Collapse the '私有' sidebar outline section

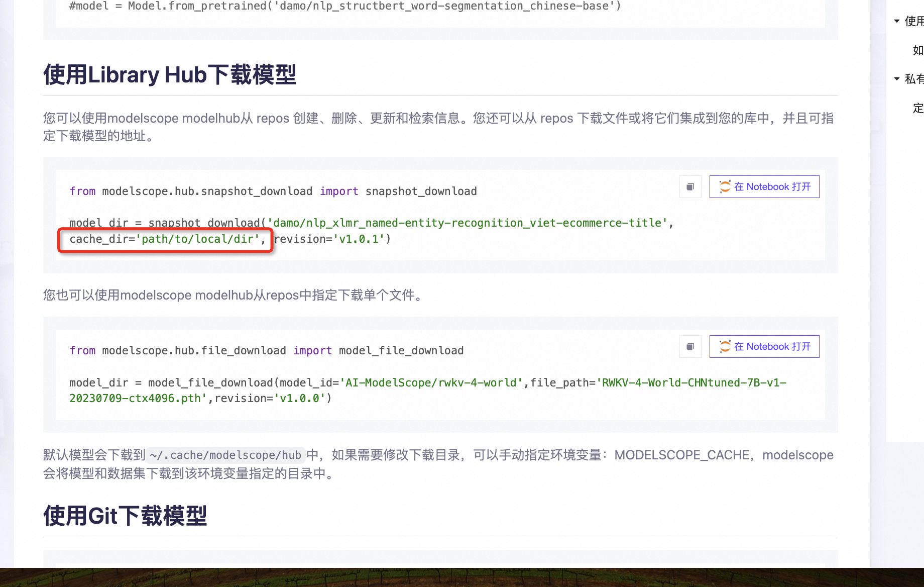coord(897,79)
